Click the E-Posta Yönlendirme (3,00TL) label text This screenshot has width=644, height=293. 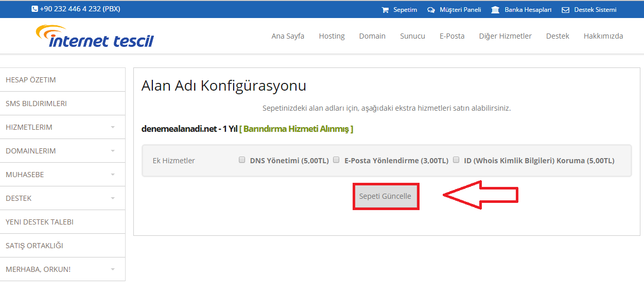pyautogui.click(x=396, y=161)
